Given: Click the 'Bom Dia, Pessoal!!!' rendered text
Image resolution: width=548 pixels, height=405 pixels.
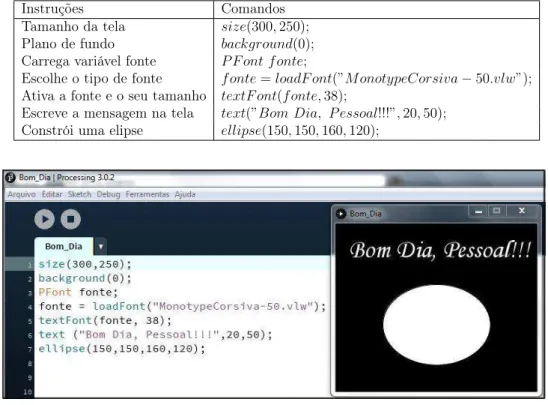Looking at the screenshot, I should (x=440, y=250).
